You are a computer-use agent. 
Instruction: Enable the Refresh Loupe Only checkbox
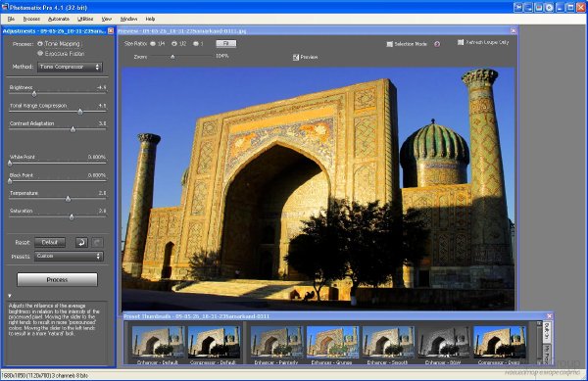(x=461, y=42)
